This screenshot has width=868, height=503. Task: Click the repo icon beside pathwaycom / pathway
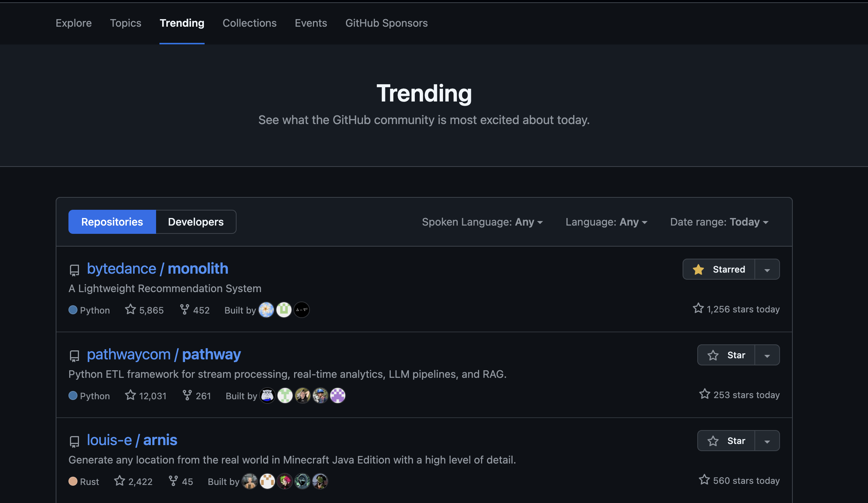click(74, 356)
